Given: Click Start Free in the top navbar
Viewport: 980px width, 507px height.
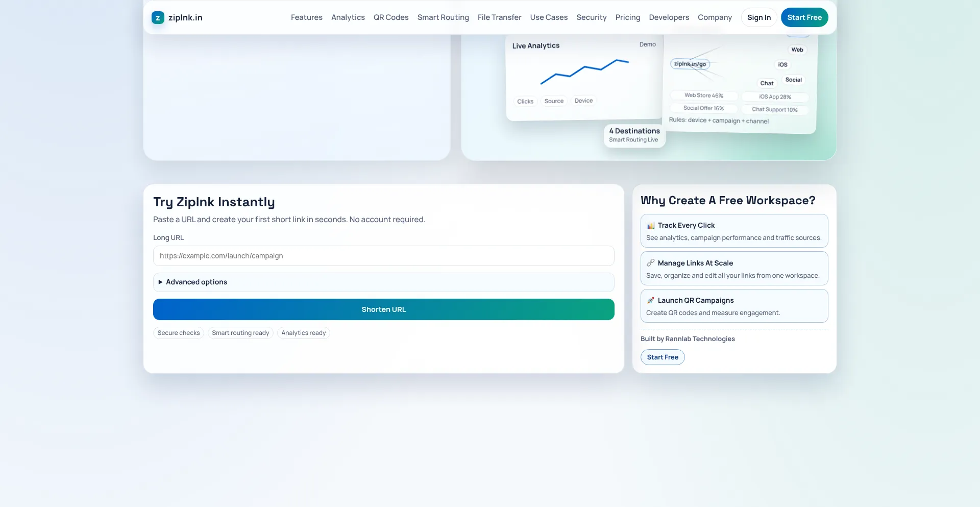Looking at the screenshot, I should click(x=804, y=17).
